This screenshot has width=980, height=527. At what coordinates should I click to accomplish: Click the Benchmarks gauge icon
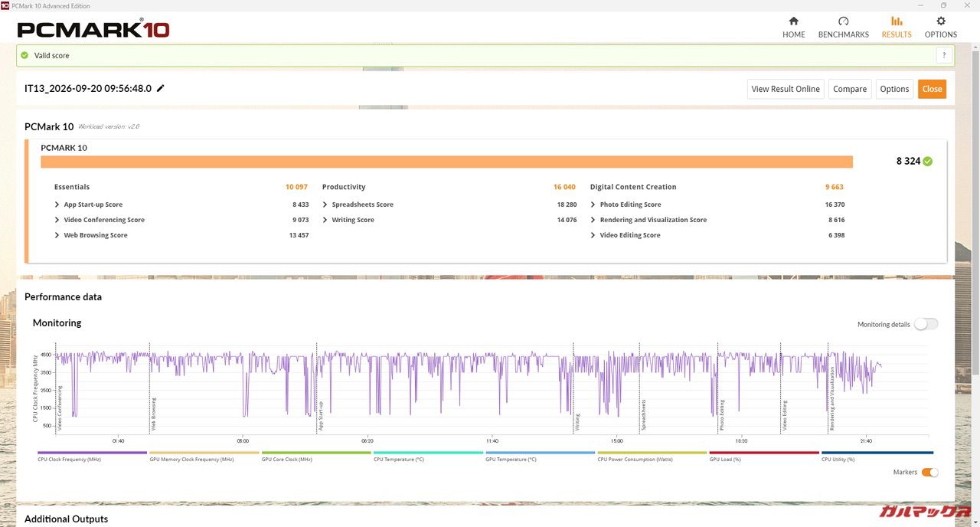(x=844, y=21)
